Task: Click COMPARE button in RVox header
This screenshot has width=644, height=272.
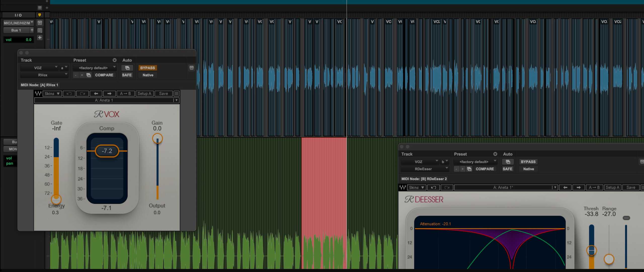Action: pos(104,75)
